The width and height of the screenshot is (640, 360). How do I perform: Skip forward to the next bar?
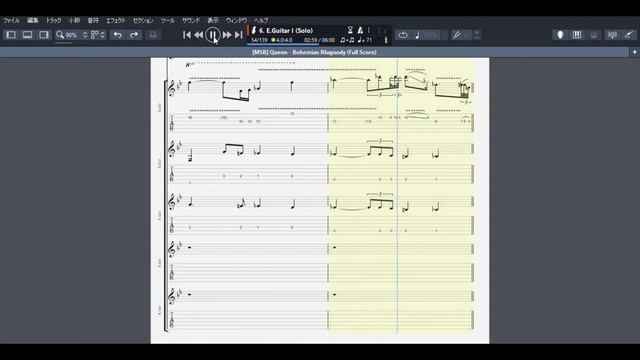(x=227, y=35)
